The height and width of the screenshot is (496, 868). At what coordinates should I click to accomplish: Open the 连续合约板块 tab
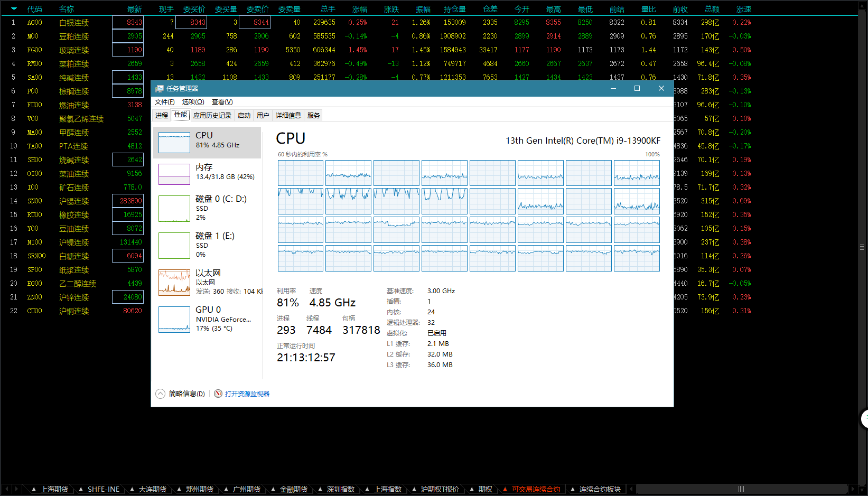tap(600, 489)
